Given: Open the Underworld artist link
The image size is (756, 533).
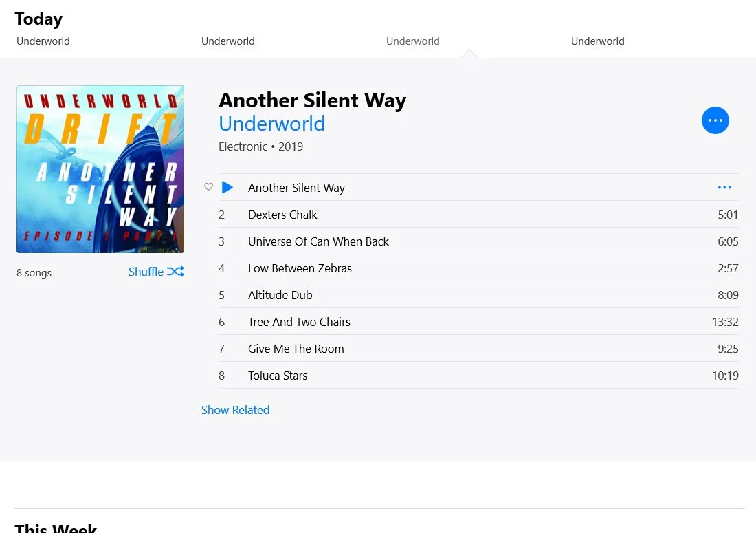Looking at the screenshot, I should point(272,124).
